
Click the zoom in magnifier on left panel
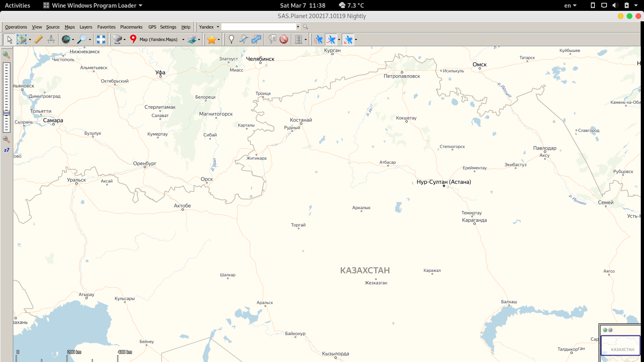click(x=6, y=55)
